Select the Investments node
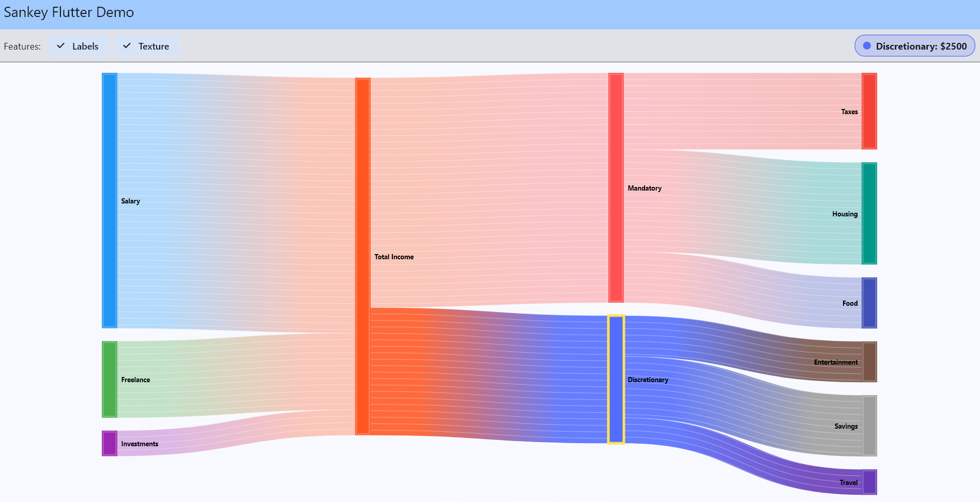 pyautogui.click(x=109, y=443)
